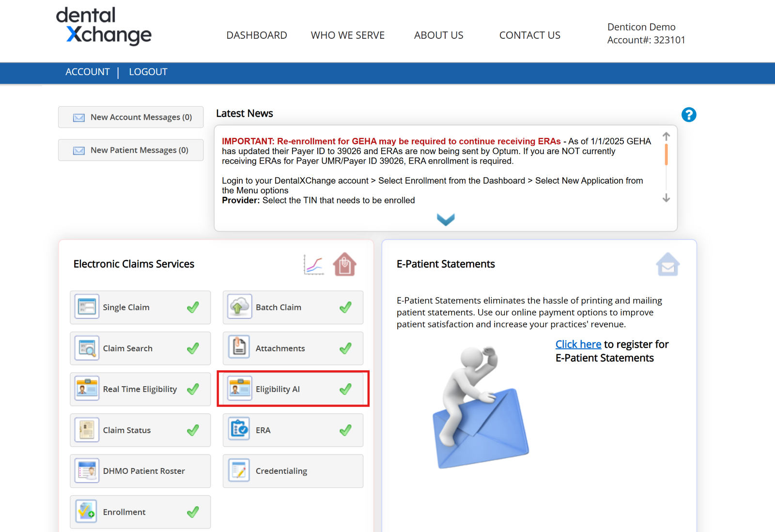
Task: Click green checkmark on ERA
Action: [x=345, y=430]
